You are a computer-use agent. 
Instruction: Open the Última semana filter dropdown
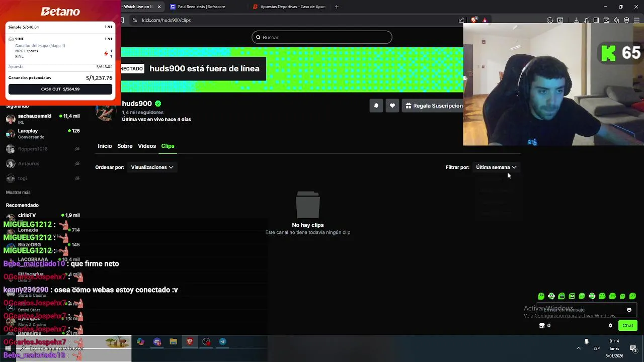click(496, 167)
